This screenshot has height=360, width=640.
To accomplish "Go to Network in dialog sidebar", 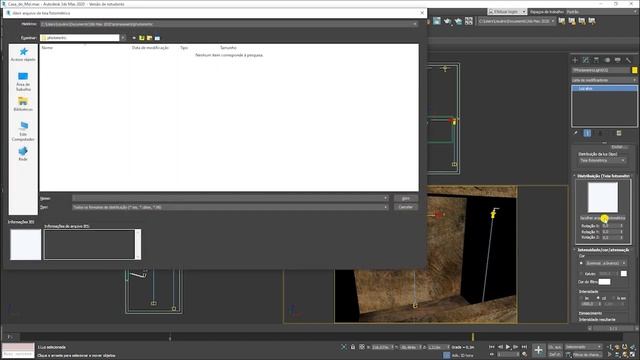I will (23, 154).
